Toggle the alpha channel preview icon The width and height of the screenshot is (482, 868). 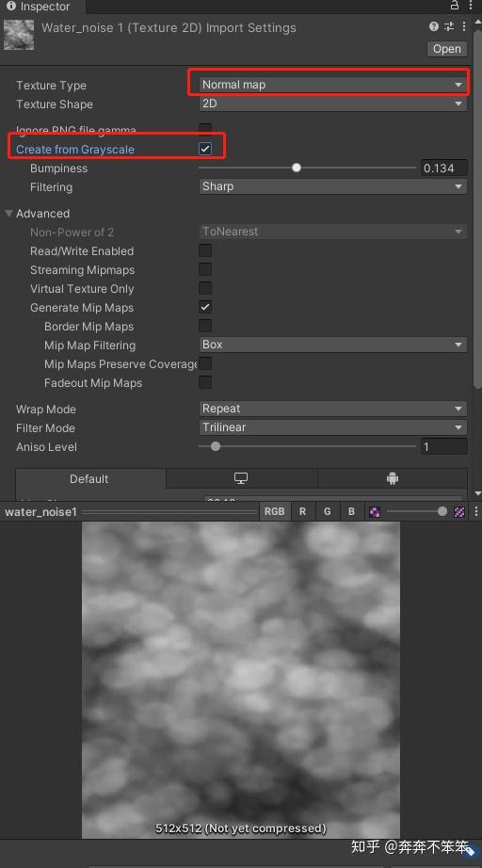point(375,512)
